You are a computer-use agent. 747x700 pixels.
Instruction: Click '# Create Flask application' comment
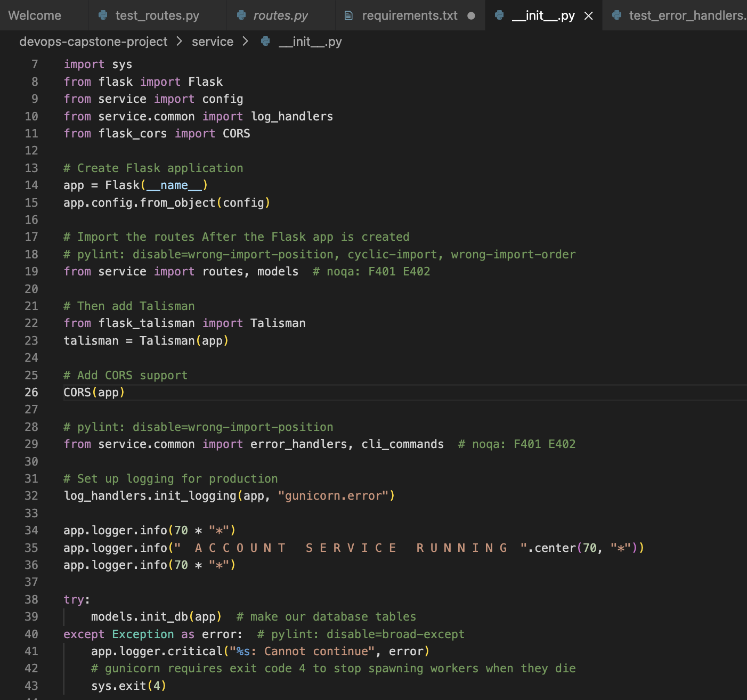pyautogui.click(x=153, y=168)
